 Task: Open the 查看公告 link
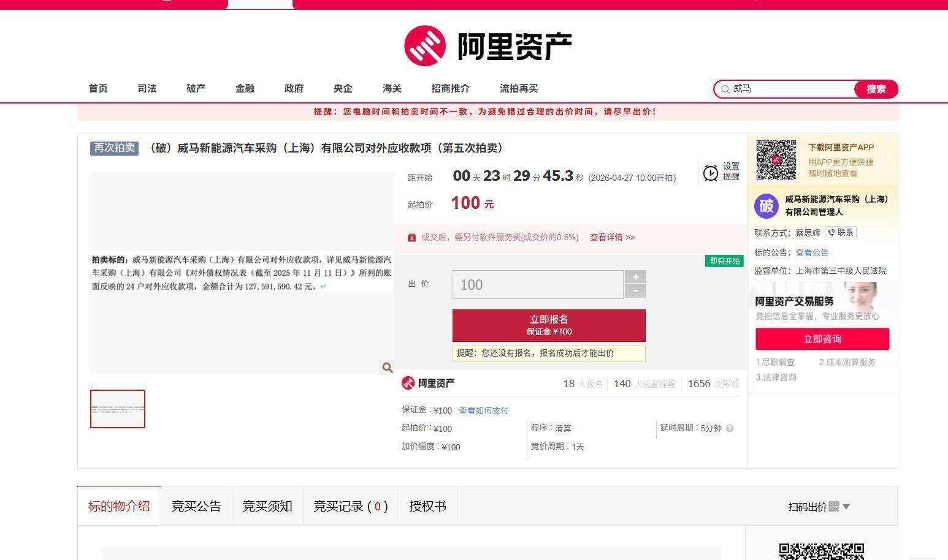coord(812,252)
